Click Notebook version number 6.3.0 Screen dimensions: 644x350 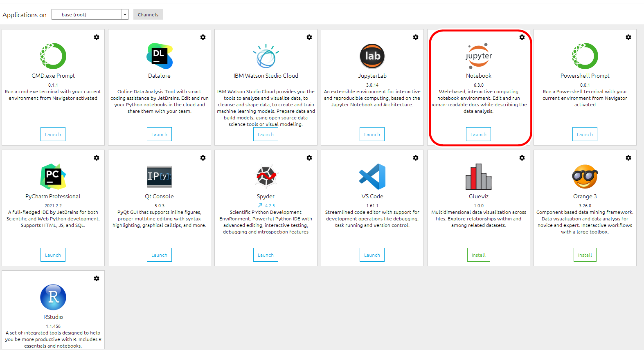(x=479, y=85)
